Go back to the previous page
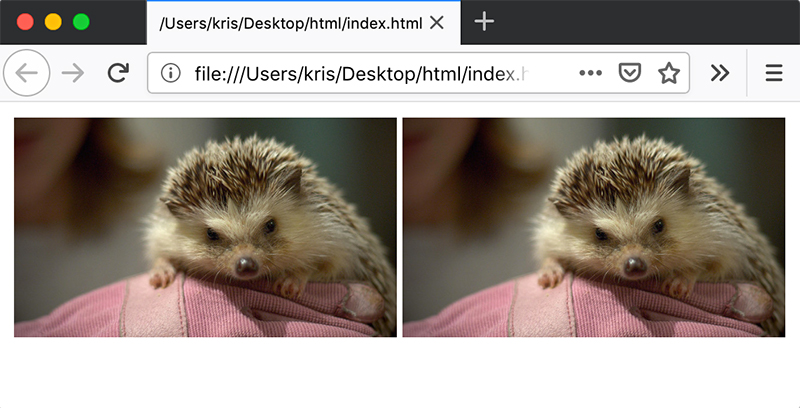 (27, 73)
